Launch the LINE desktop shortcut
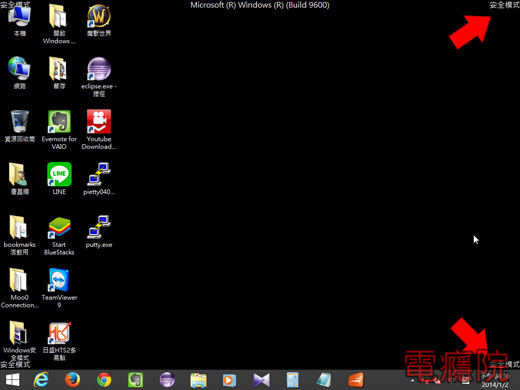Image resolution: width=520 pixels, height=390 pixels. [x=59, y=179]
